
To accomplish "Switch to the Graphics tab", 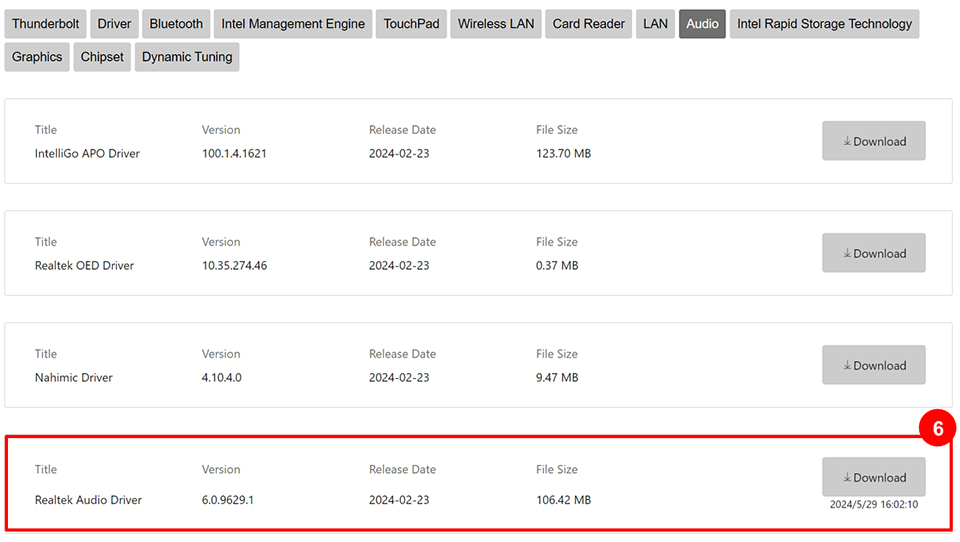I will [37, 57].
